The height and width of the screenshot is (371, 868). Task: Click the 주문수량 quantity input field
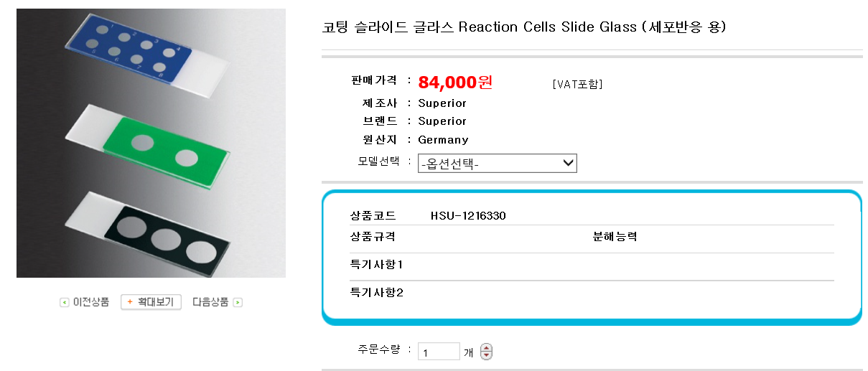(439, 352)
